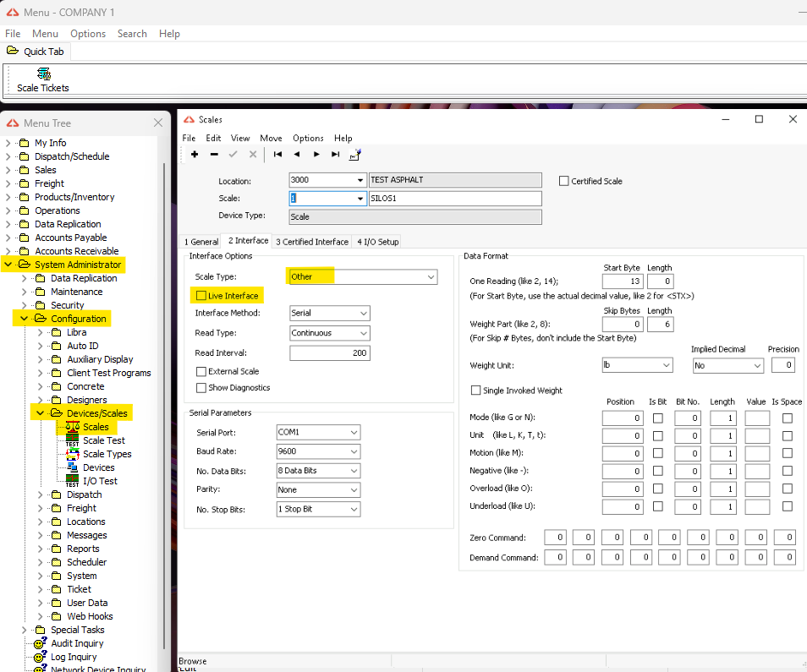Click the Weight Part Length field

(661, 325)
